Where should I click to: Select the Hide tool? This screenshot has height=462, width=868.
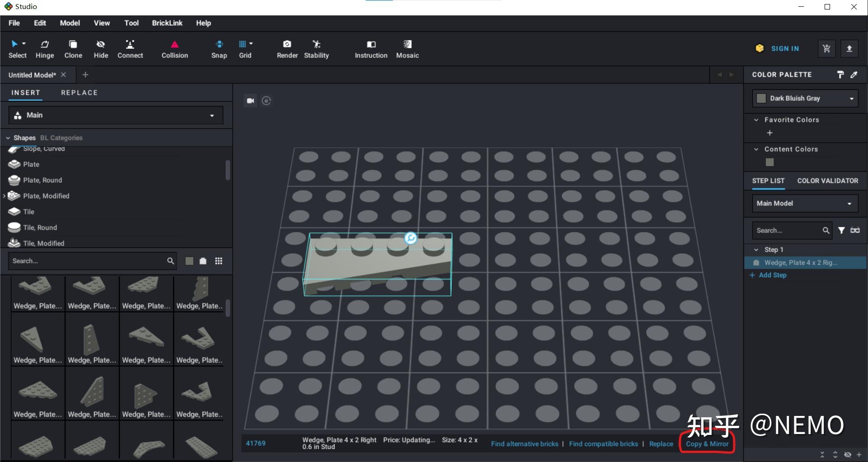(100, 49)
